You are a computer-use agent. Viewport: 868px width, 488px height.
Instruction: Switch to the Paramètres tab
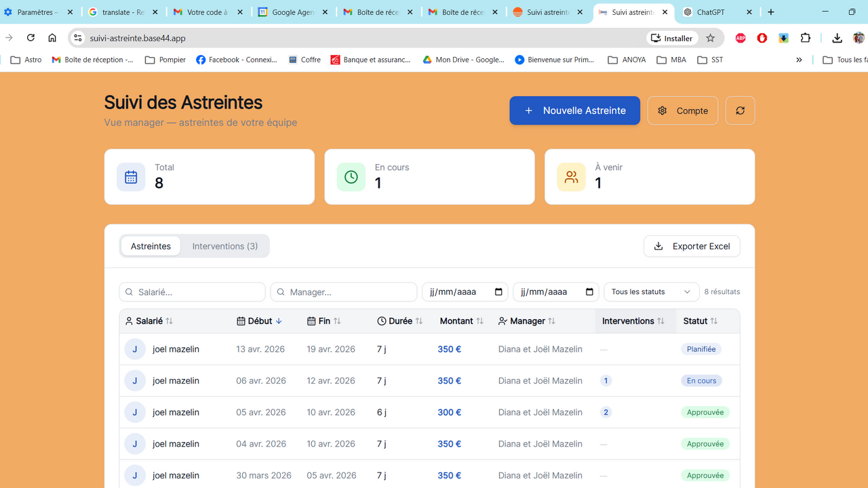(x=39, y=12)
